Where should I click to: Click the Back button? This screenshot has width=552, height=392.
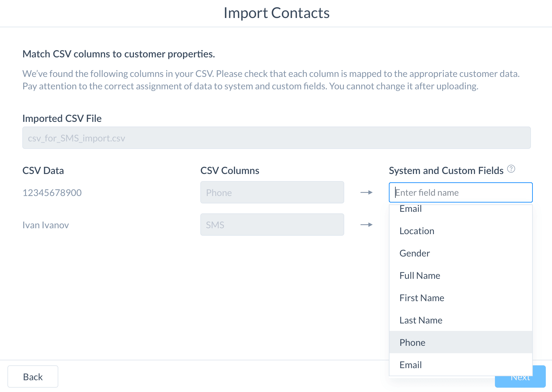click(33, 376)
